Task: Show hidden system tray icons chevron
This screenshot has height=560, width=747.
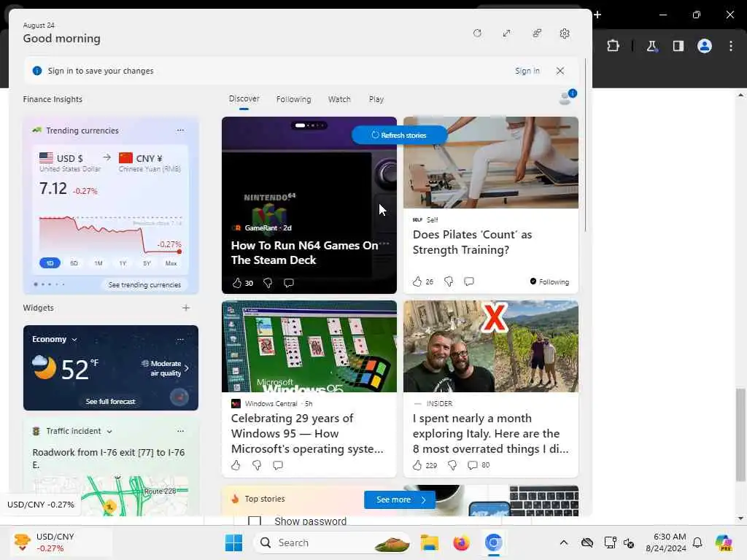Action: tap(564, 542)
